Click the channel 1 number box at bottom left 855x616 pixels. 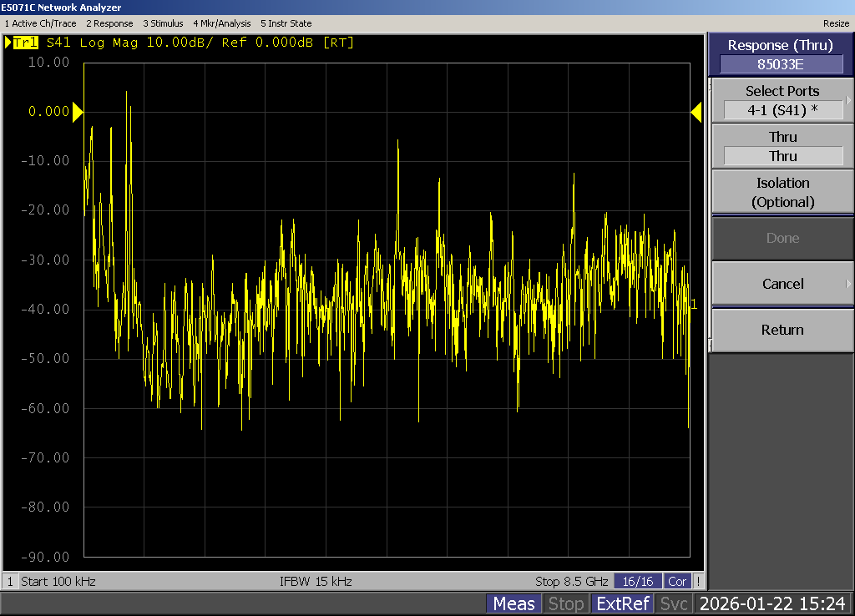(11, 581)
